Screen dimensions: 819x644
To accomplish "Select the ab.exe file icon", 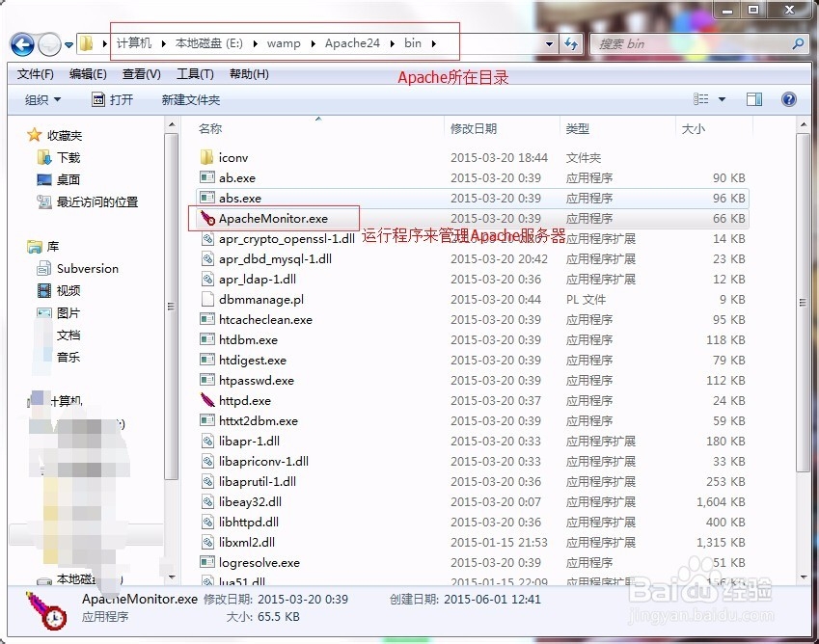I will [x=207, y=177].
